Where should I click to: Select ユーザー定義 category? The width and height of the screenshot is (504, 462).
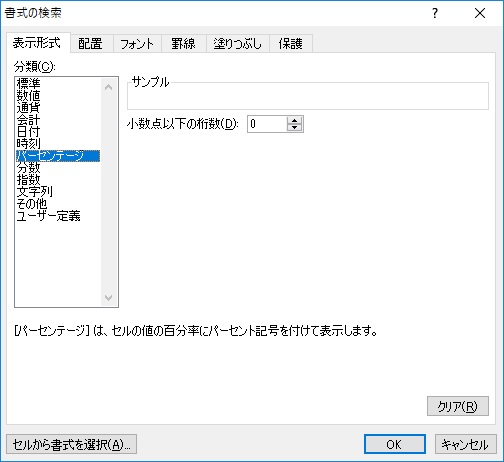pyautogui.click(x=49, y=216)
